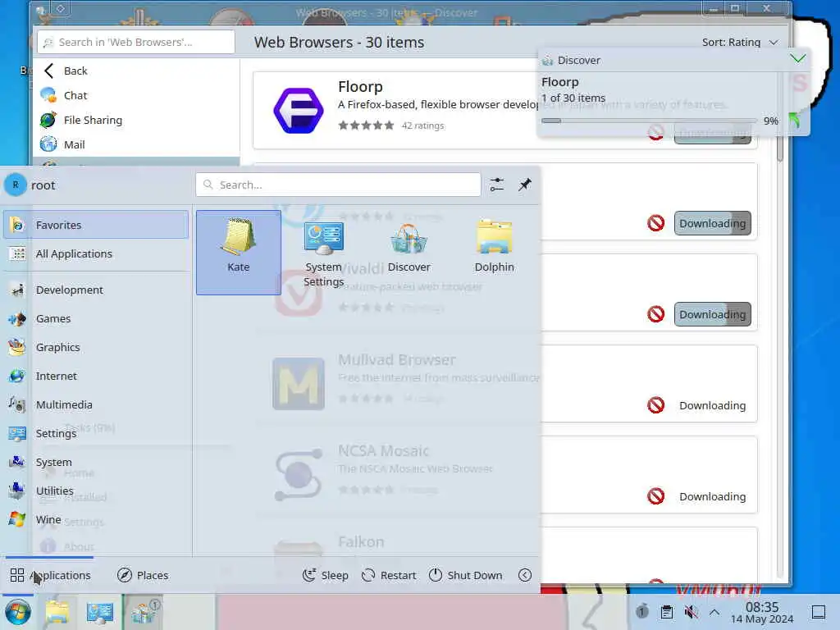Cancel download in second browser row

pos(655,223)
